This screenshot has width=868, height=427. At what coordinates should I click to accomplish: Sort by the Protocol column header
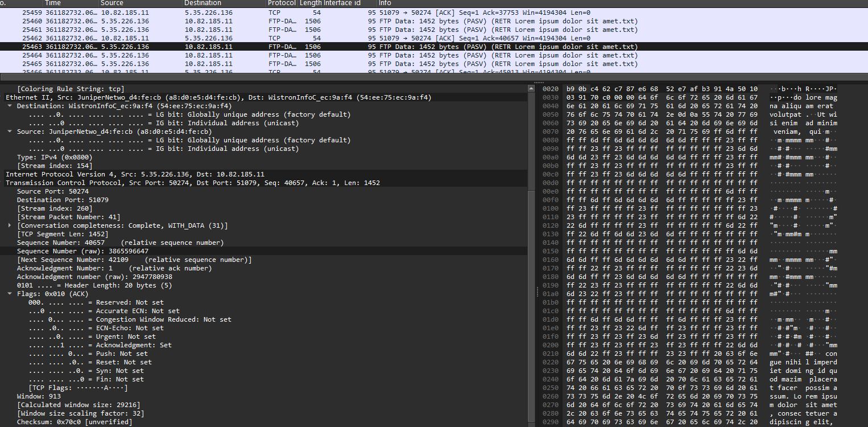(282, 3)
